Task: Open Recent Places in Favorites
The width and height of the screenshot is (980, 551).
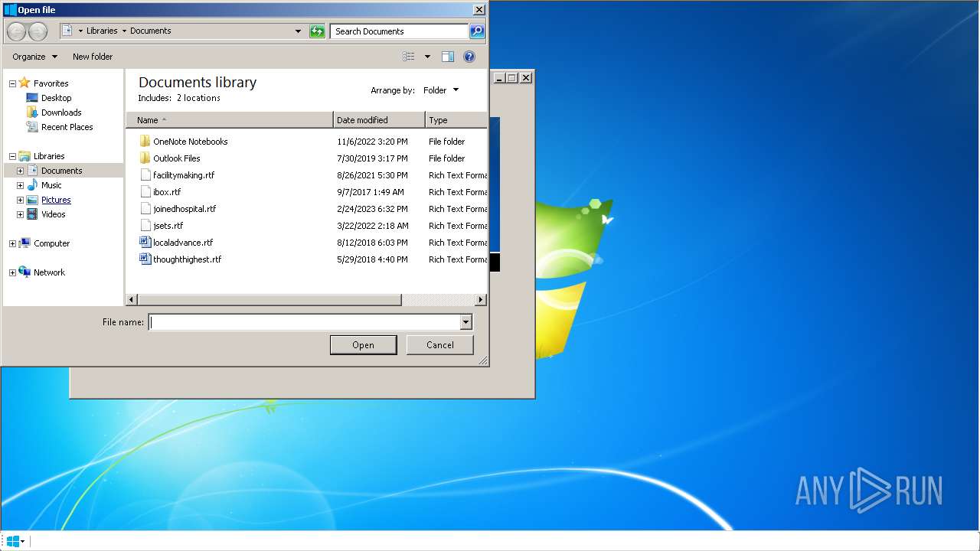Action: click(x=67, y=127)
